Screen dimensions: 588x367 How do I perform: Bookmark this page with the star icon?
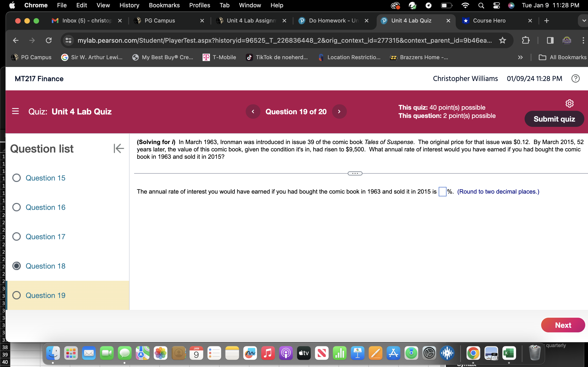[502, 40]
